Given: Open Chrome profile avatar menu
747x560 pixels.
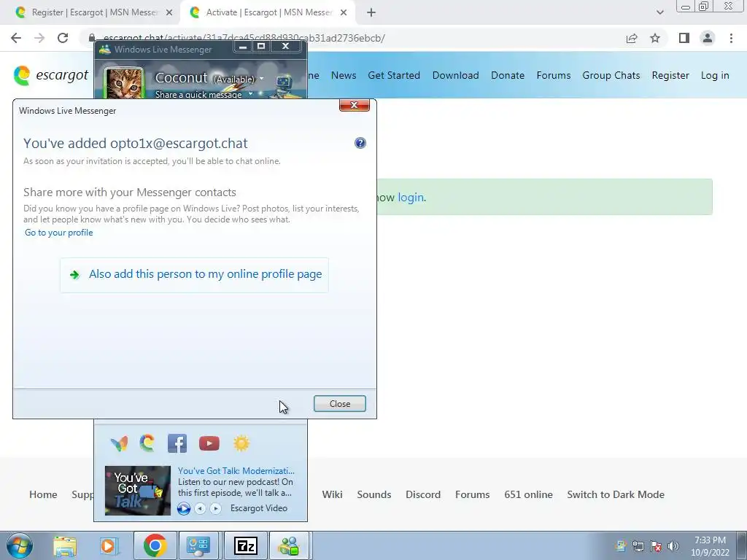Looking at the screenshot, I should tap(708, 38).
